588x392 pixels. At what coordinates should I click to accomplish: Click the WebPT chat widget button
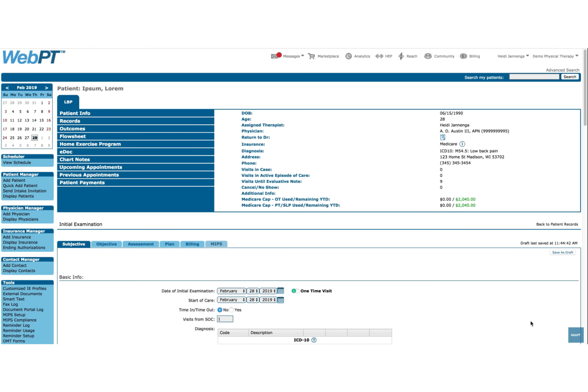click(576, 335)
